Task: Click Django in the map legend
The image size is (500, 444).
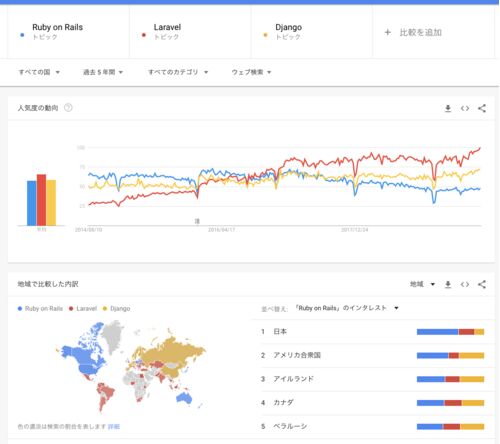Action: click(x=117, y=309)
